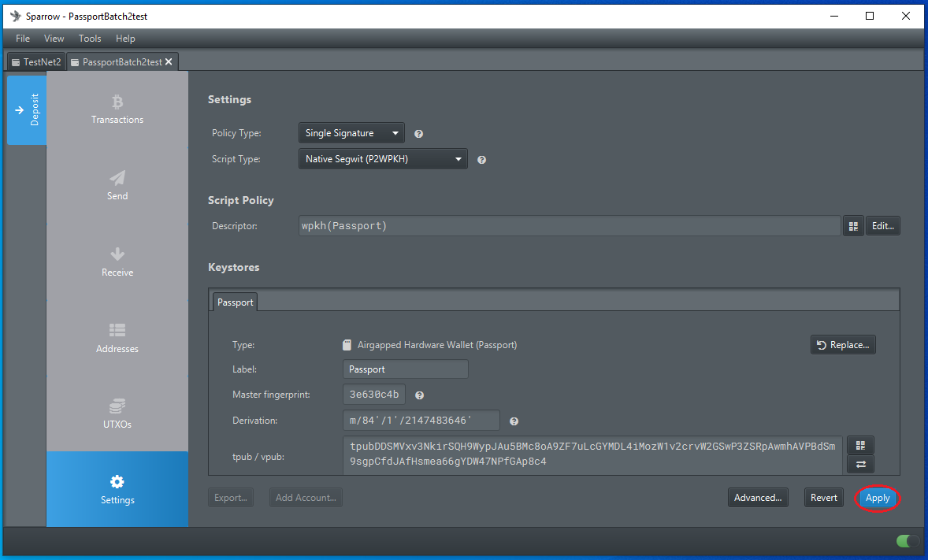
Task: Show help for Derivation path
Action: click(x=514, y=421)
